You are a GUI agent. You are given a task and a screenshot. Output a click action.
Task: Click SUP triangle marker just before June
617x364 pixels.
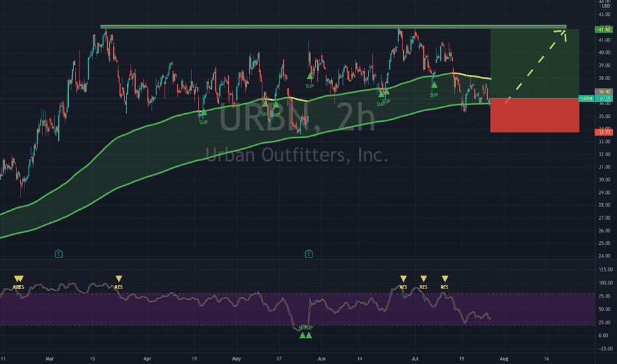point(310,76)
